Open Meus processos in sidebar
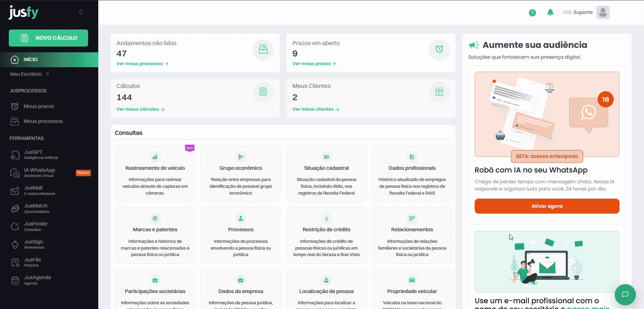The height and width of the screenshot is (309, 644). [x=43, y=121]
